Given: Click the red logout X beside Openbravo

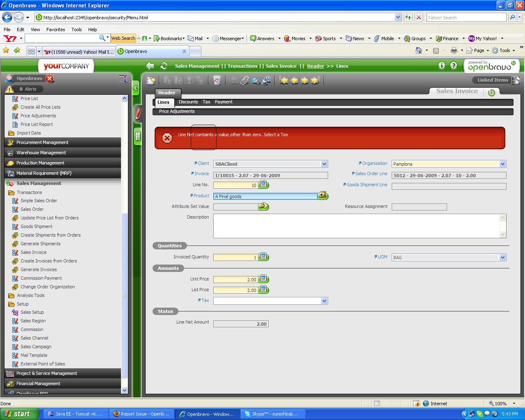Looking at the screenshot, I should click(x=49, y=78).
